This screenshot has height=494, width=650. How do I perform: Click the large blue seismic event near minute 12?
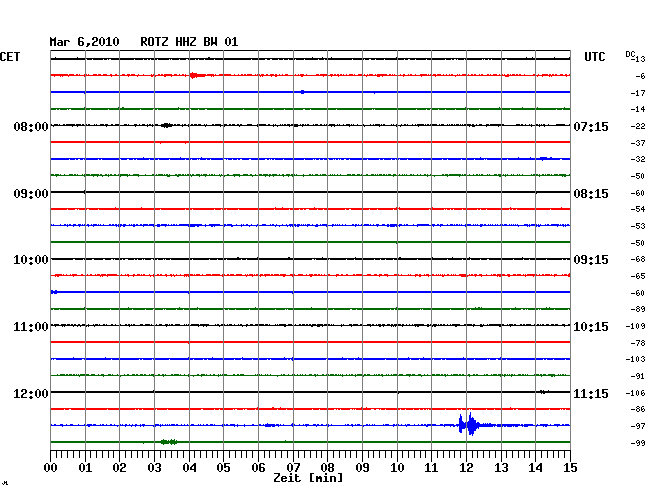click(x=471, y=424)
